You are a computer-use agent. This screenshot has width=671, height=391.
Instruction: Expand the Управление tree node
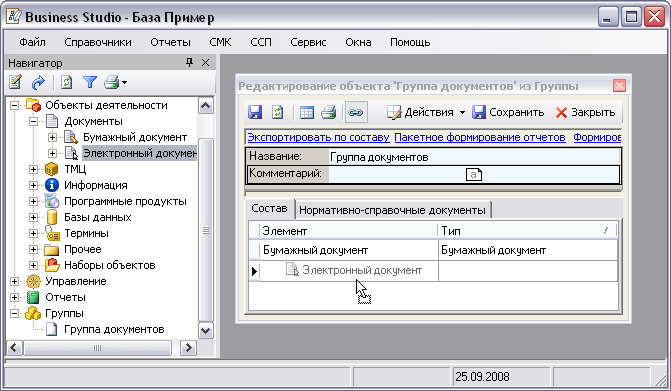pyautogui.click(x=15, y=281)
